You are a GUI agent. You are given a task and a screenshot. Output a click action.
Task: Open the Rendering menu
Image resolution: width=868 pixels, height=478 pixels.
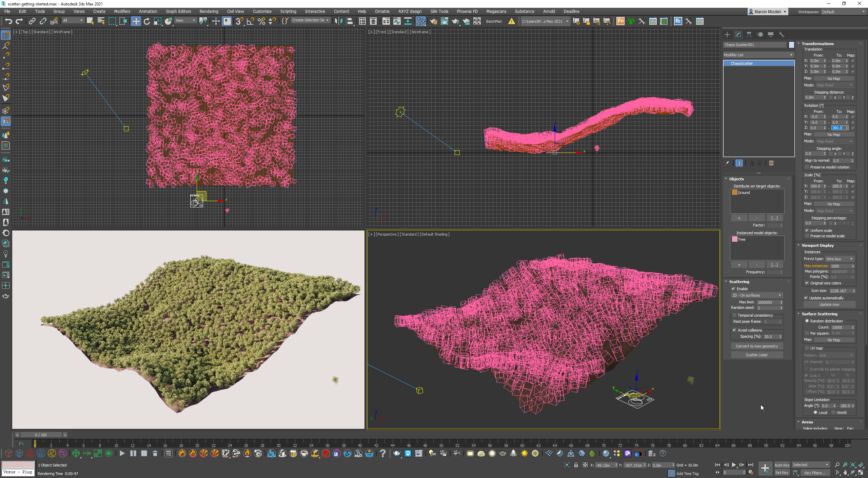pos(209,12)
